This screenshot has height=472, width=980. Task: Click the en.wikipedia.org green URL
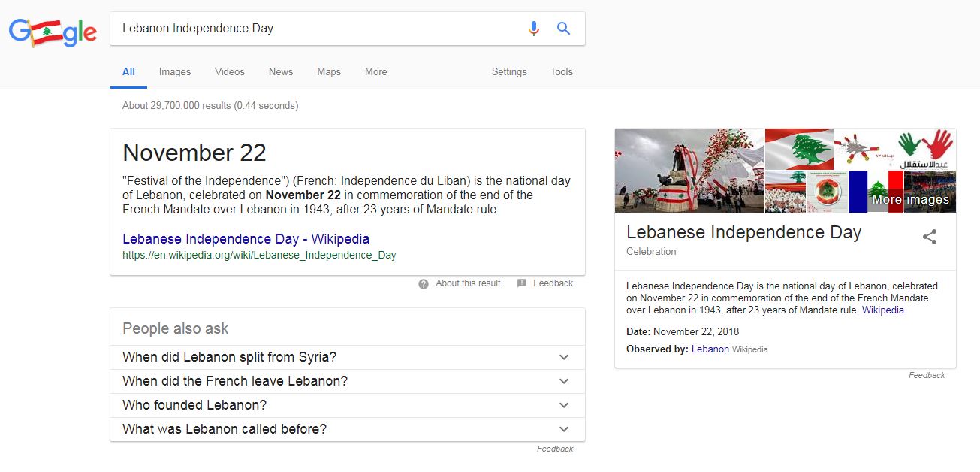click(259, 255)
